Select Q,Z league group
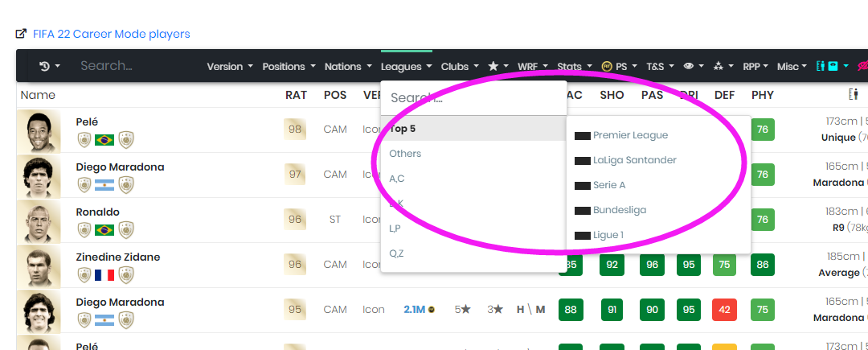This screenshot has width=868, height=350. click(473, 253)
